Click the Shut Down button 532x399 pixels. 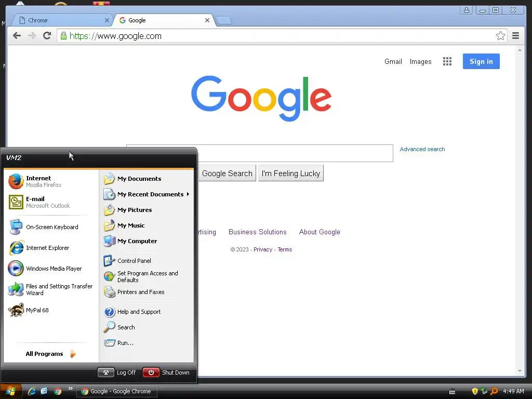166,373
